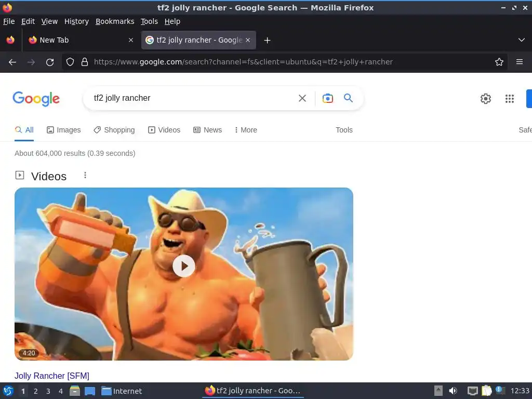Image resolution: width=532 pixels, height=399 pixels.
Task: Switch to the Shopping results tab
Action: 114,130
